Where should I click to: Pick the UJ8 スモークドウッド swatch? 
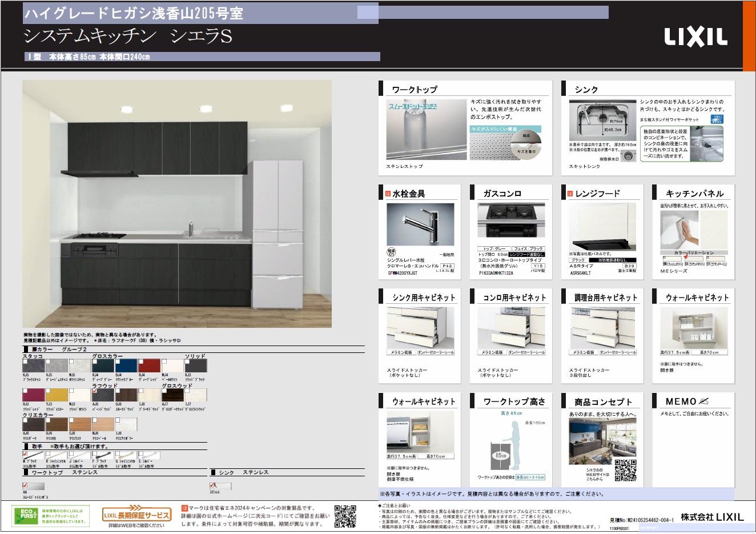pos(126,395)
